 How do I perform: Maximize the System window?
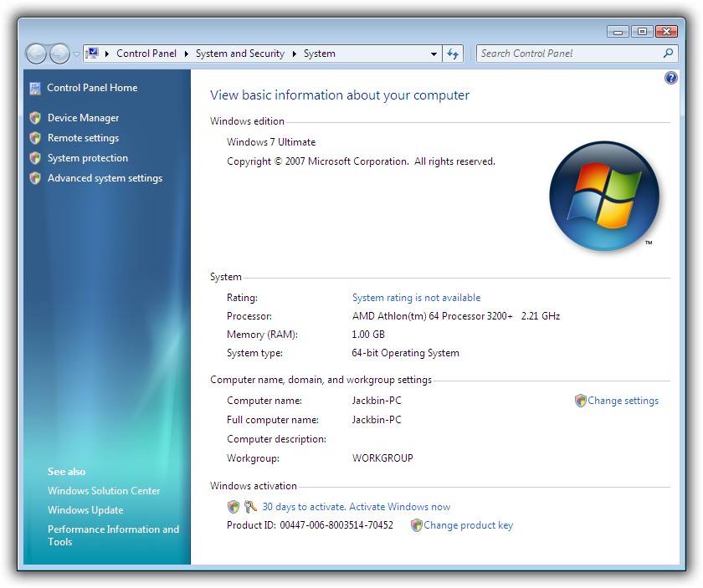(642, 32)
